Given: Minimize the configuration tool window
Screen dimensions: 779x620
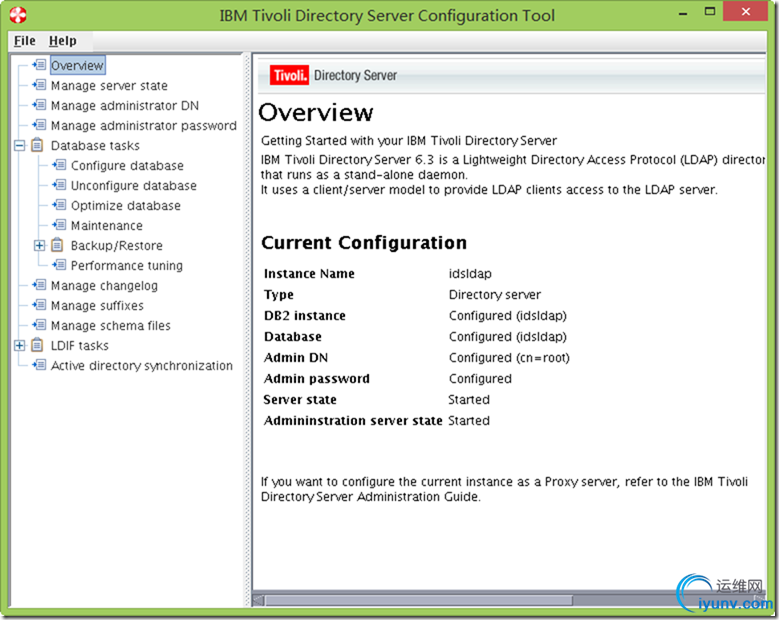Looking at the screenshot, I should click(x=683, y=12).
